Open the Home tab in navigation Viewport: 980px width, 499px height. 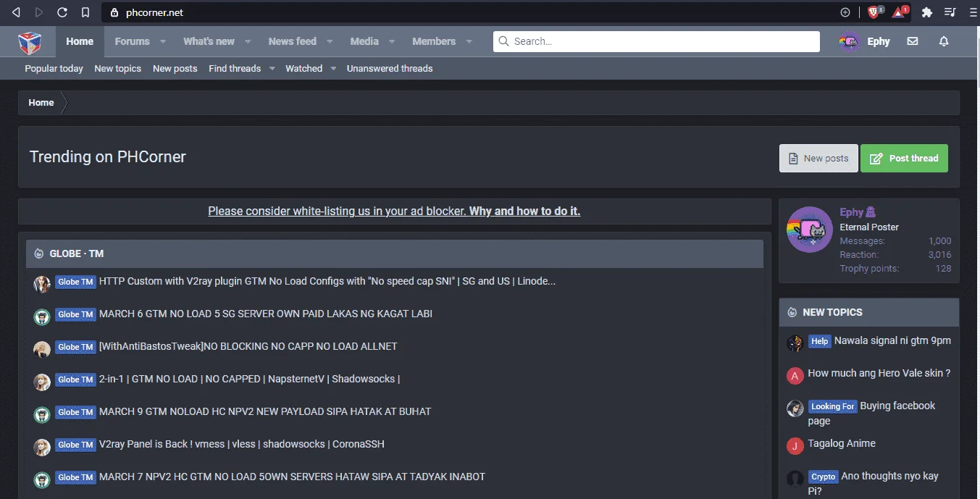80,41
